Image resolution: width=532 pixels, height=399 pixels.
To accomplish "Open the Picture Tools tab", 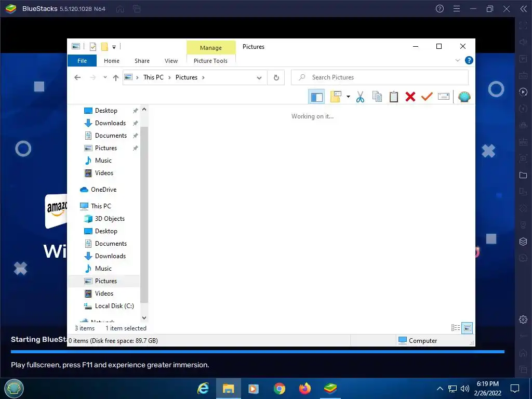I will 211,61.
